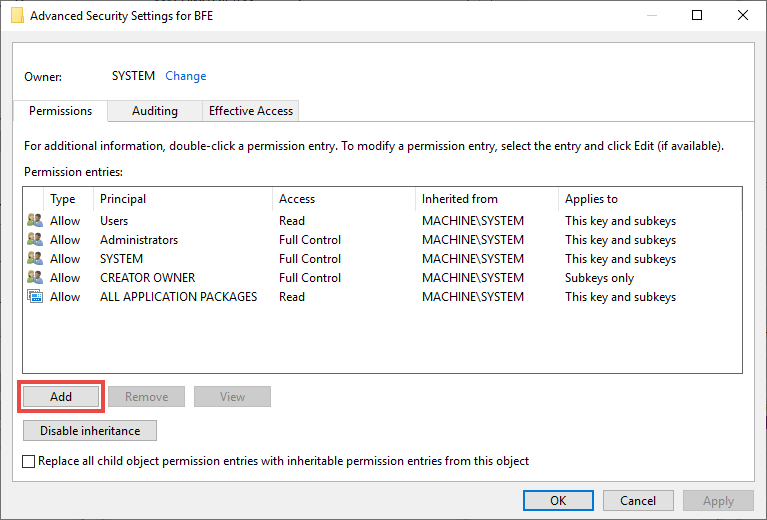Image resolution: width=767 pixels, height=520 pixels.
Task: Click Allow type in the SYSTEM row
Action: point(65,259)
